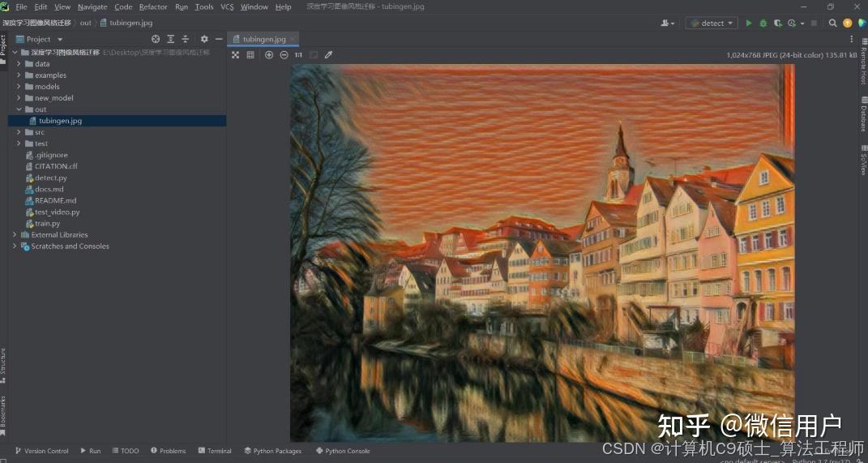Open Version Control tool window
This screenshot has width=868, height=463.
click(x=41, y=451)
